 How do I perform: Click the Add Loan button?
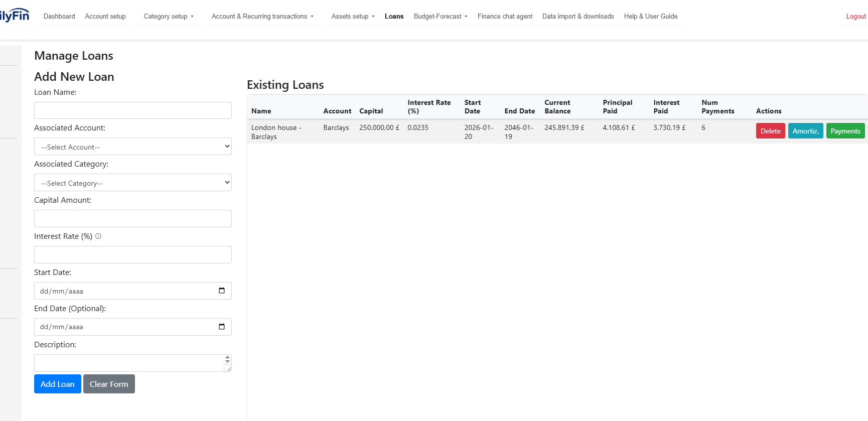click(58, 384)
